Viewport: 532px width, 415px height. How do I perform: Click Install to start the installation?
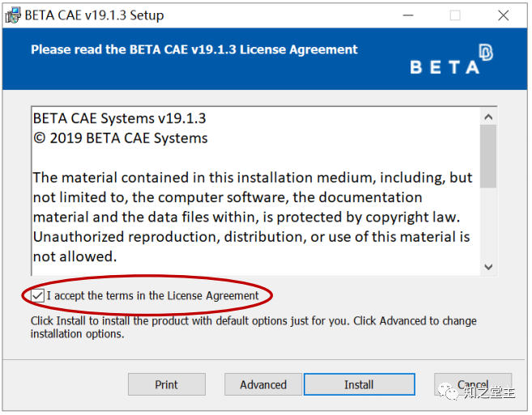click(x=360, y=384)
